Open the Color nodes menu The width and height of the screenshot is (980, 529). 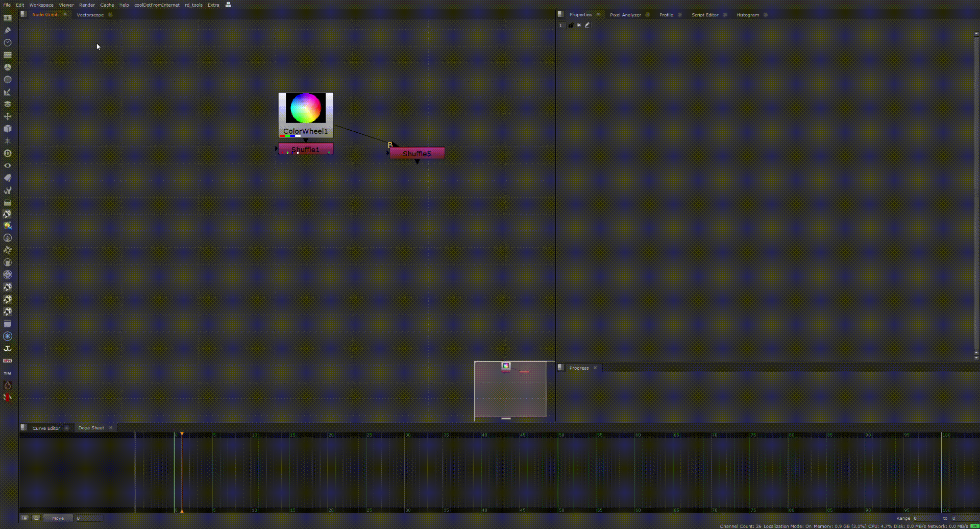[x=8, y=67]
